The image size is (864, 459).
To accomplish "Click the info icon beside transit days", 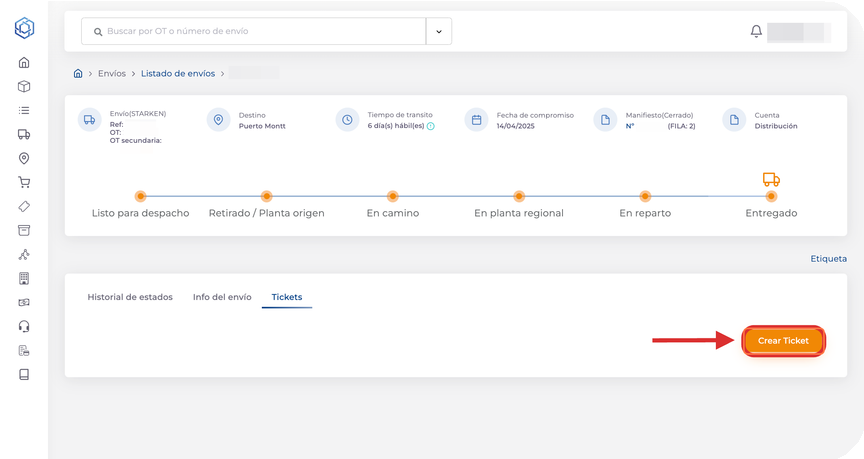I will [x=431, y=126].
